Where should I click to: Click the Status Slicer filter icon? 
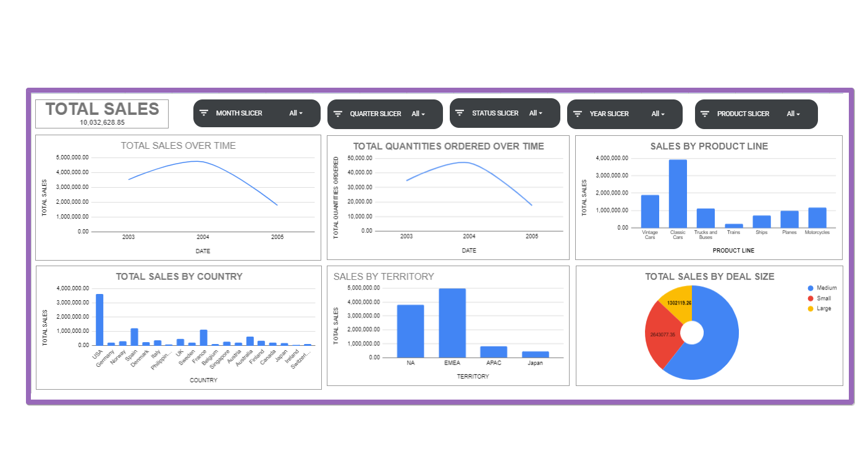pos(459,112)
